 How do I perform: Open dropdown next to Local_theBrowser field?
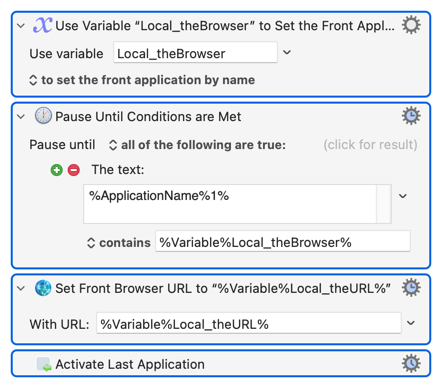[x=287, y=52]
